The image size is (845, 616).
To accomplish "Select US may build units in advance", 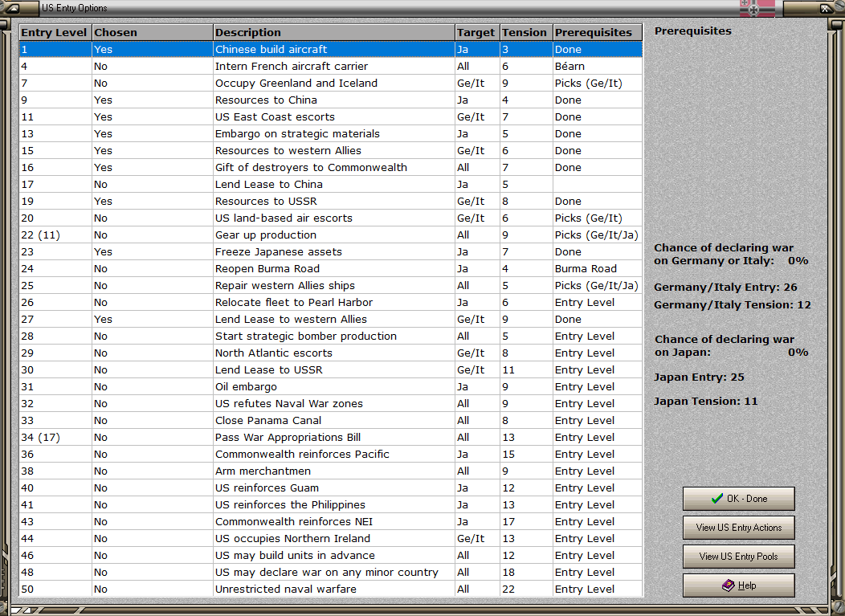I will (331, 556).
